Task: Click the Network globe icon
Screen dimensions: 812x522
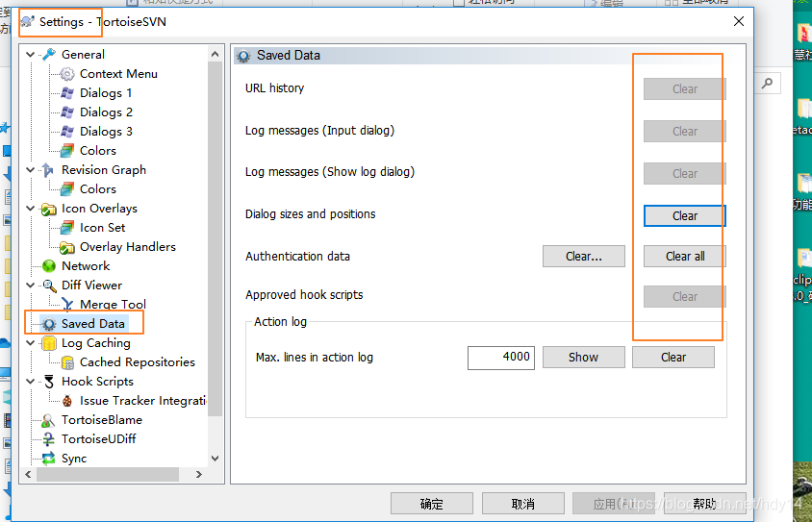Action: click(x=49, y=266)
